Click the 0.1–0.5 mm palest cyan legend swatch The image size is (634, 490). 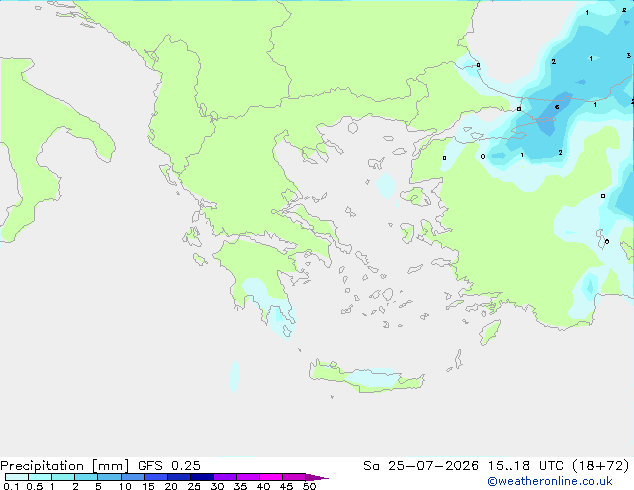(x=17, y=477)
